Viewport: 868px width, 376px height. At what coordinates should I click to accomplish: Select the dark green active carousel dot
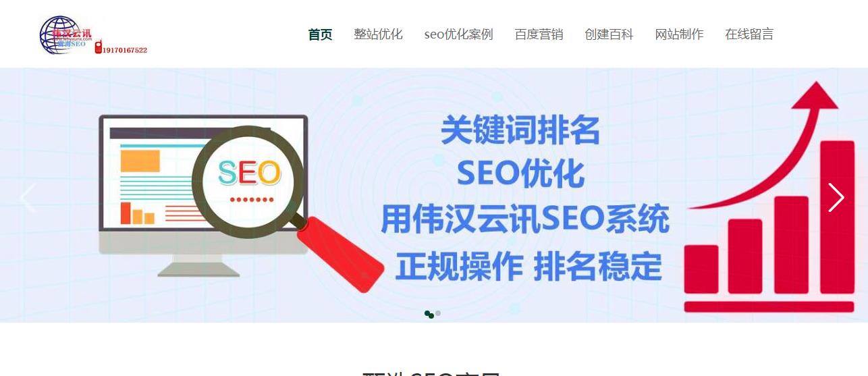429,314
